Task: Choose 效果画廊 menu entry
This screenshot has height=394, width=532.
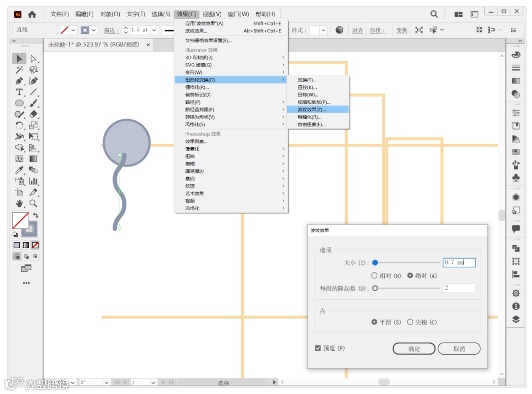Action: [232, 141]
